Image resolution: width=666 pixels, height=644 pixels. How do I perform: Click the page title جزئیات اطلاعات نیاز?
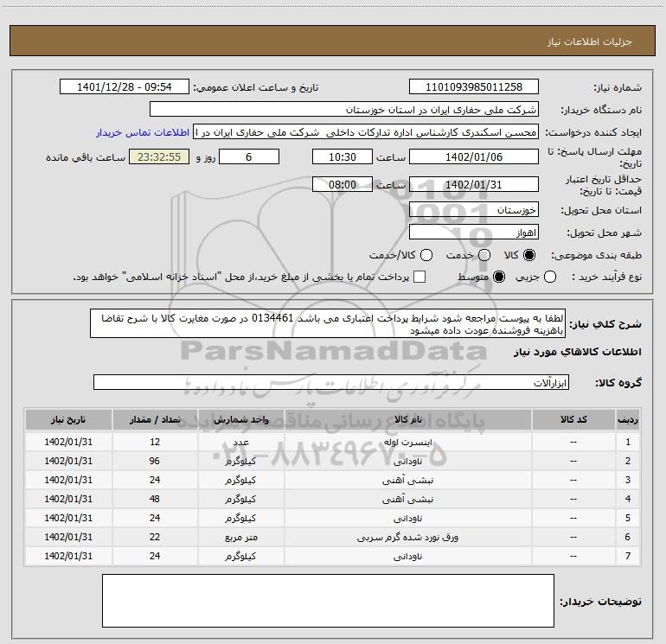[590, 41]
